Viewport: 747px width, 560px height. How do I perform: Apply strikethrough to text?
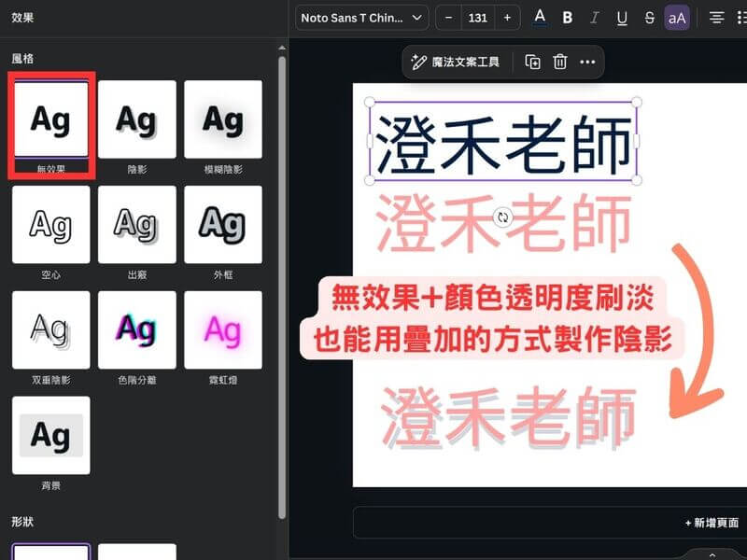649,18
